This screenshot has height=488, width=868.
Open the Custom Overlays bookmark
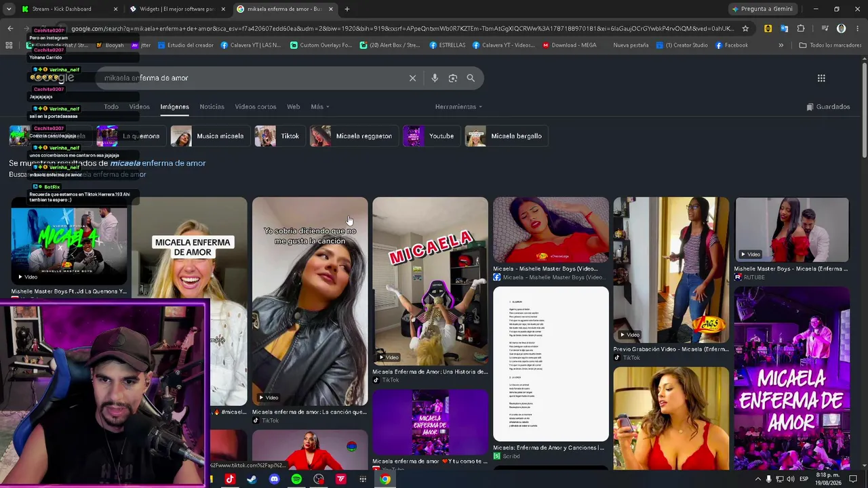click(321, 45)
